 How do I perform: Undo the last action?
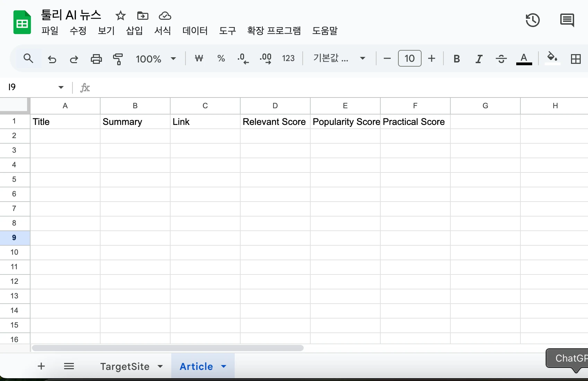point(52,59)
